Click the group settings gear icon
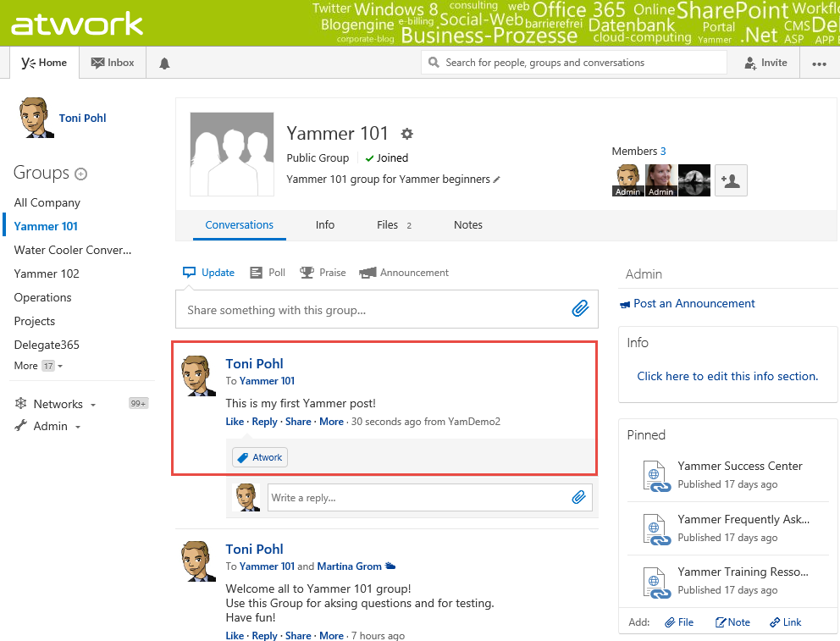Image resolution: width=840 pixels, height=641 pixels. (406, 134)
